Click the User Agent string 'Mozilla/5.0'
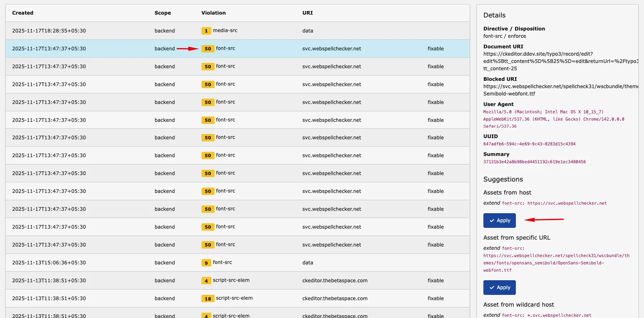 554,119
